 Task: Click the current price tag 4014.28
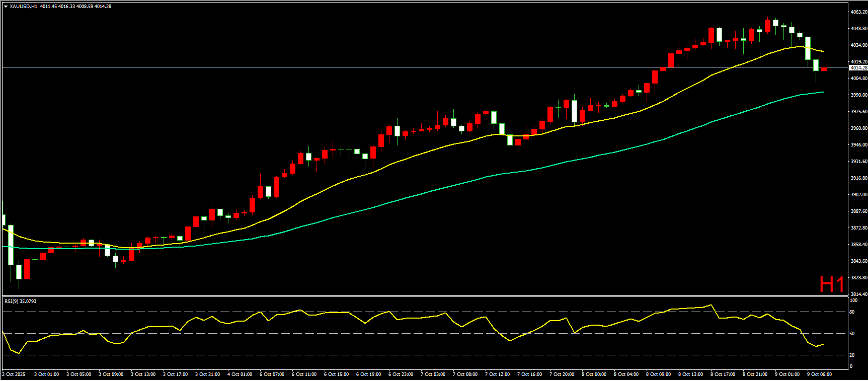point(858,67)
